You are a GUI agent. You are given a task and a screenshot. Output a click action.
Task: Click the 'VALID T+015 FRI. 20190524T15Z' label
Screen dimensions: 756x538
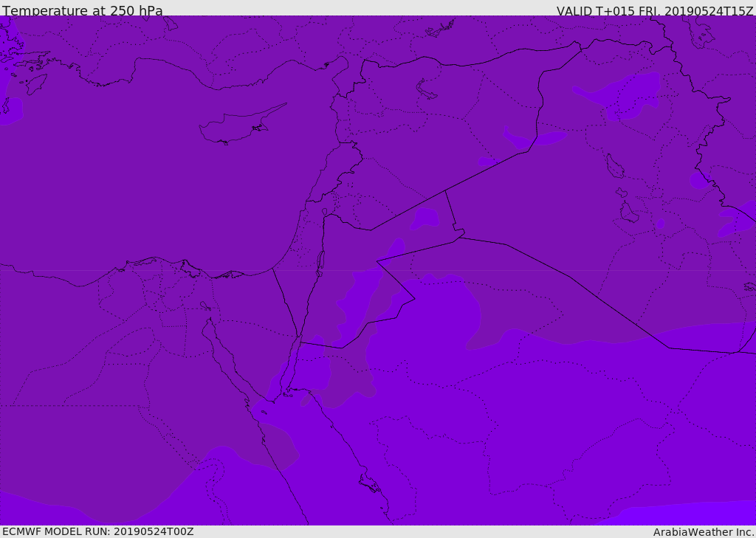pyautogui.click(x=655, y=11)
